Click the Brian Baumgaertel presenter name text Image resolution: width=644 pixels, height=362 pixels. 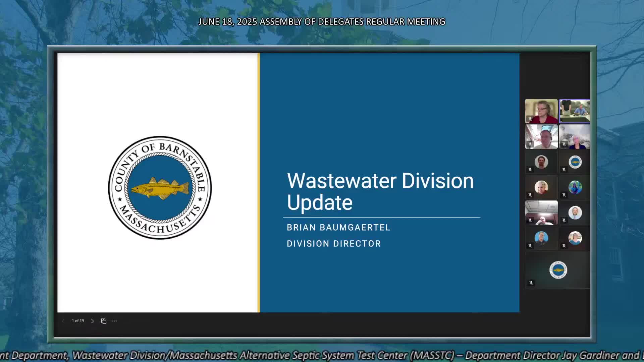[338, 228]
